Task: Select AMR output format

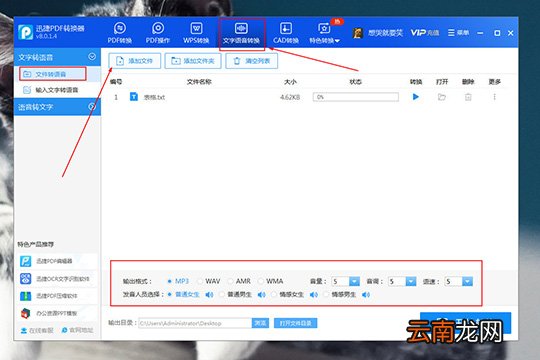Action: pyautogui.click(x=239, y=281)
